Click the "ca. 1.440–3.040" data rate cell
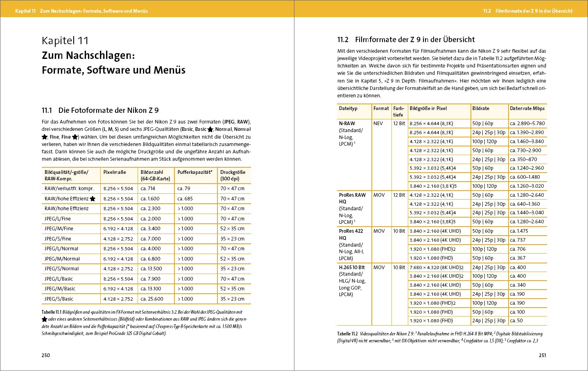 pos(527,213)
